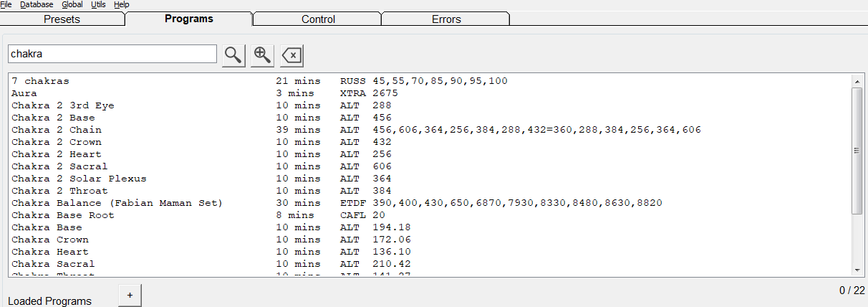Switch to the Presets tab
The height and width of the screenshot is (307, 868).
(x=62, y=19)
